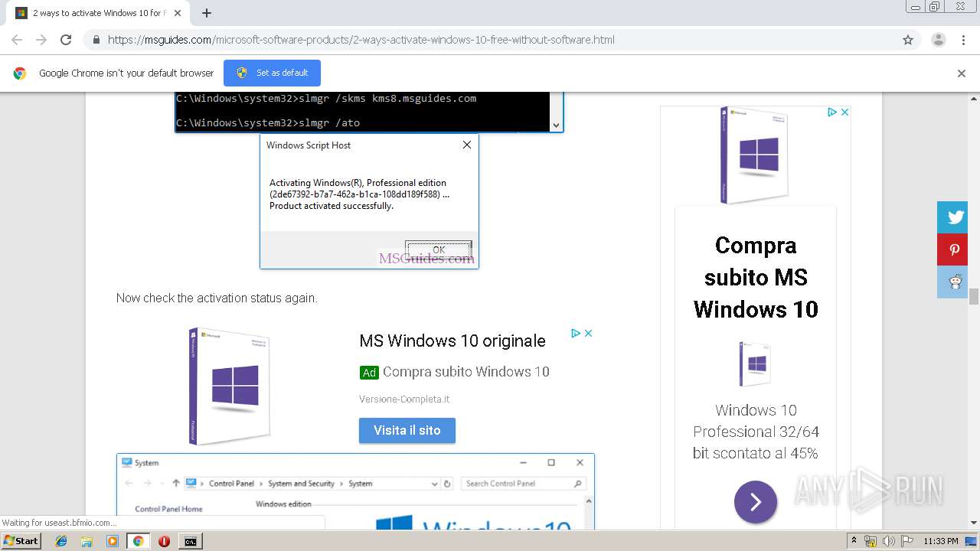
Task: Close the inline MS Windows 10 ad
Action: click(589, 333)
